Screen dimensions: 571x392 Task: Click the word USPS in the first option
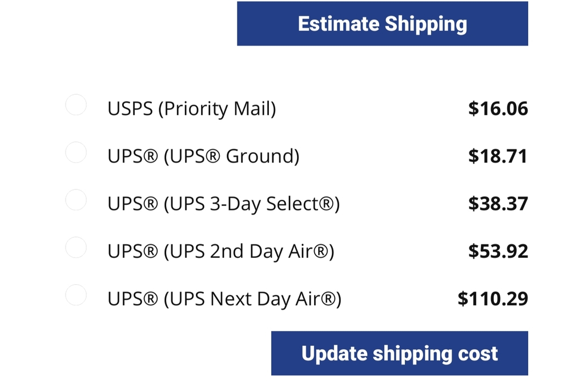(x=130, y=108)
